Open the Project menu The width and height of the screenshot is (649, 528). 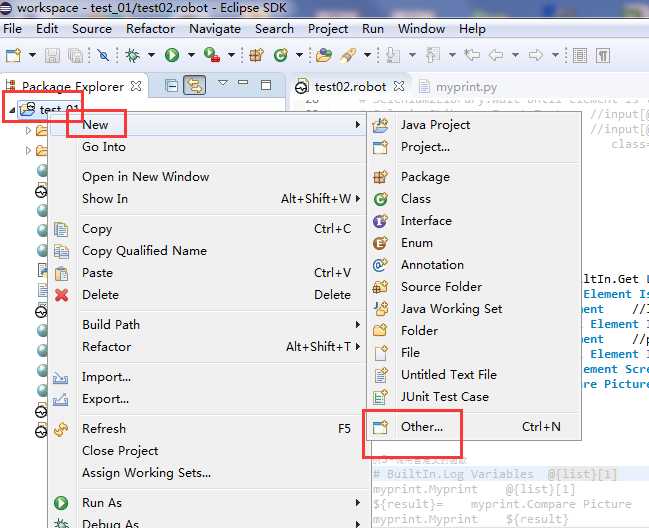[328, 29]
